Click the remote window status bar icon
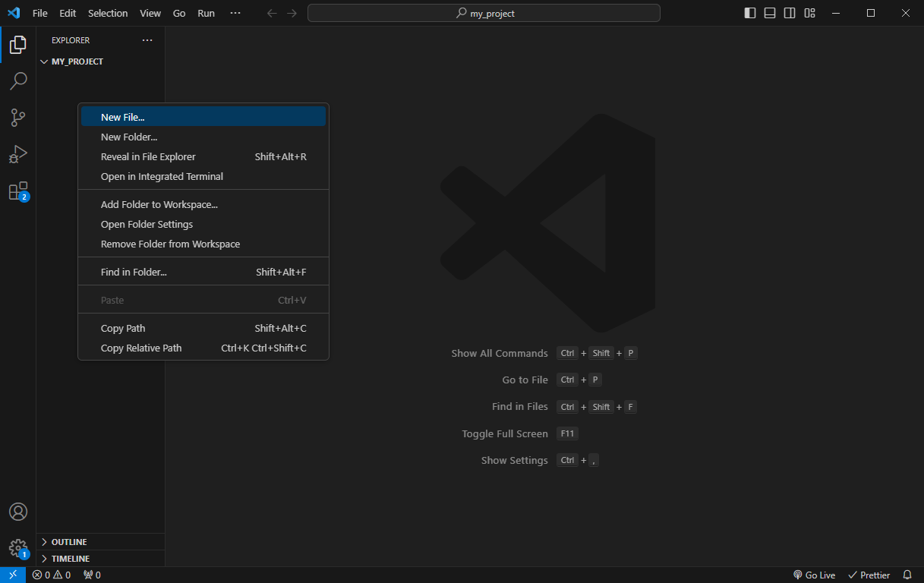924x583 pixels. 13,575
